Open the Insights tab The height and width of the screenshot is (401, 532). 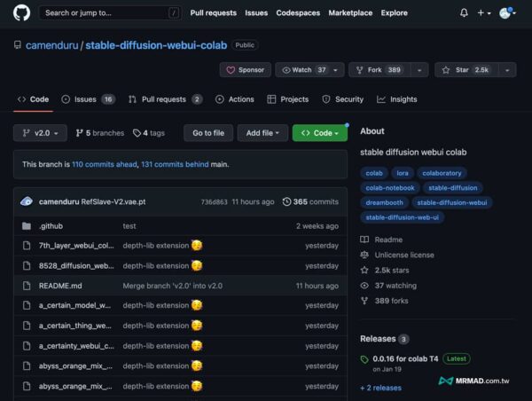(396, 99)
